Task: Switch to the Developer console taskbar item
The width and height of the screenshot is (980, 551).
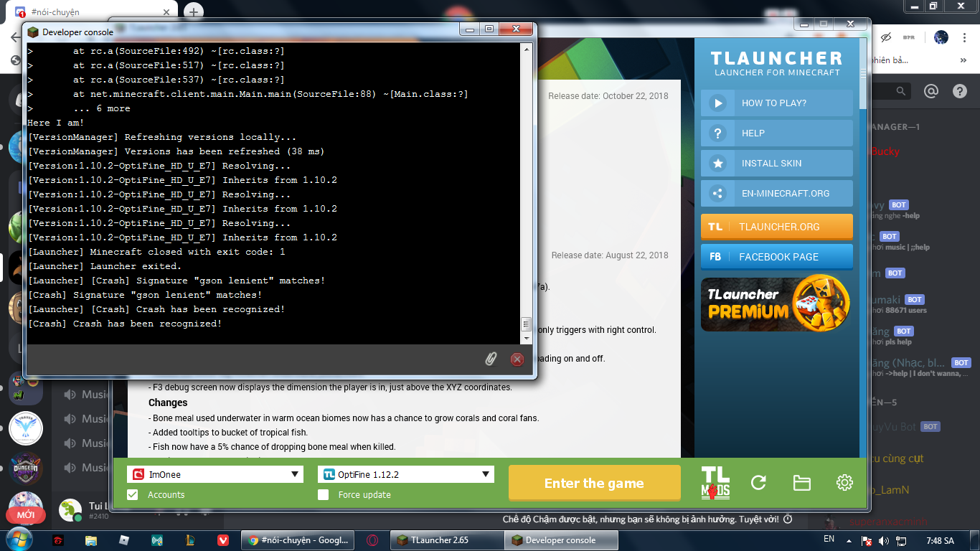Action: 561,540
